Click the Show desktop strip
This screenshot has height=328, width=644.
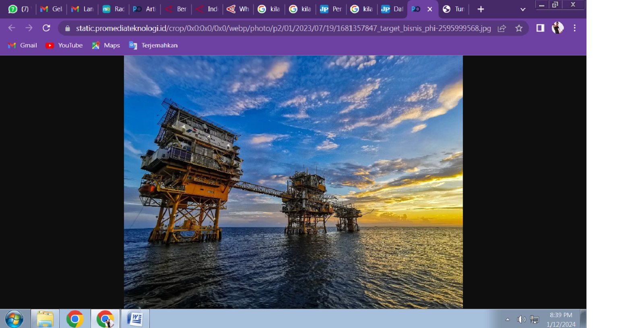[x=583, y=319]
